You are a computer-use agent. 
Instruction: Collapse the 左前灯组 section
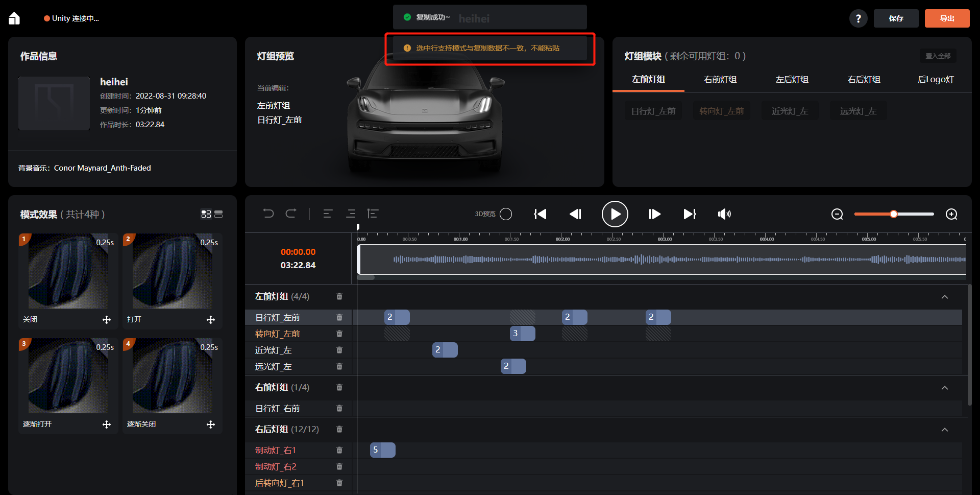[945, 297]
